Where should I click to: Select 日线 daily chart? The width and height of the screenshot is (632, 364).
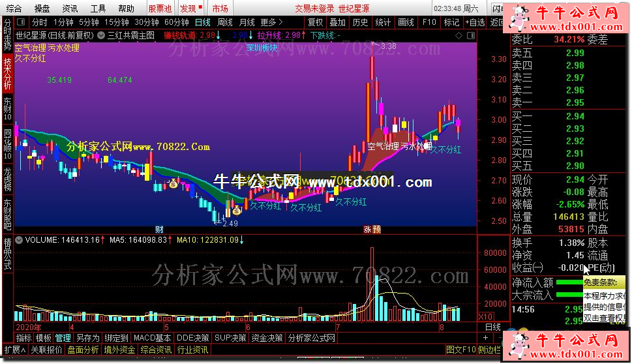click(x=203, y=22)
